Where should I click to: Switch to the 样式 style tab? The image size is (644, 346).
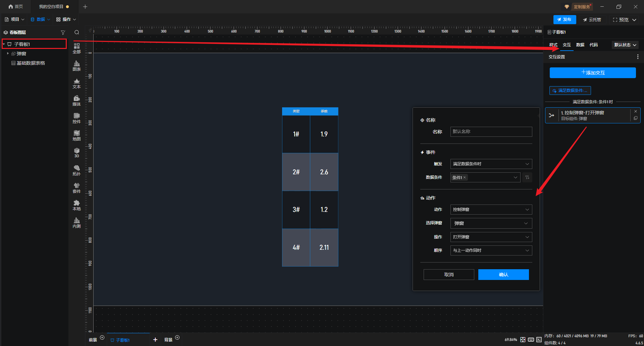pyautogui.click(x=553, y=45)
